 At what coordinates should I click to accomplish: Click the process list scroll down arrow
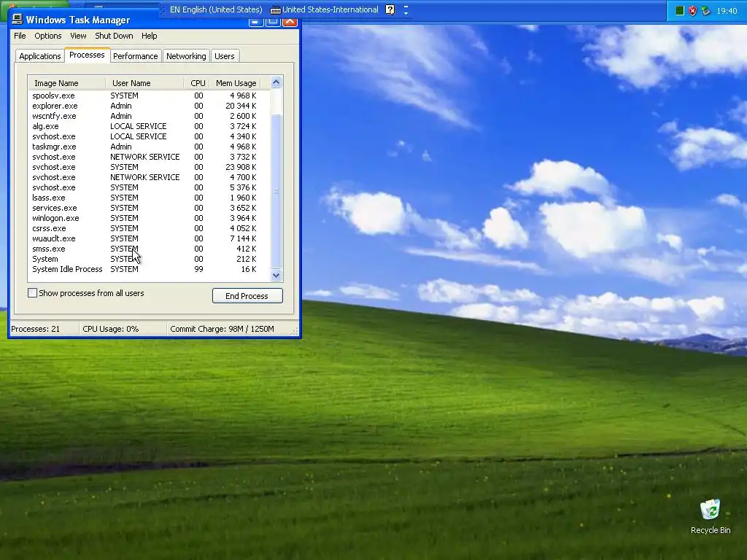(276, 275)
